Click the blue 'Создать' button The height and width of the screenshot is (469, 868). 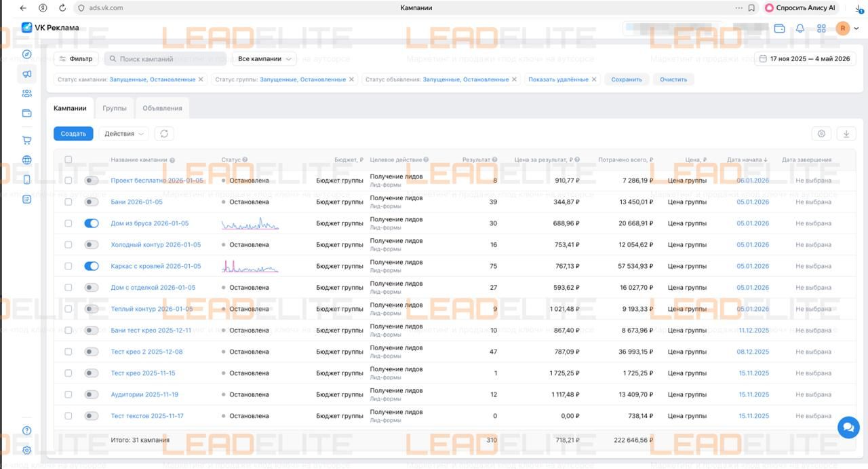73,134
